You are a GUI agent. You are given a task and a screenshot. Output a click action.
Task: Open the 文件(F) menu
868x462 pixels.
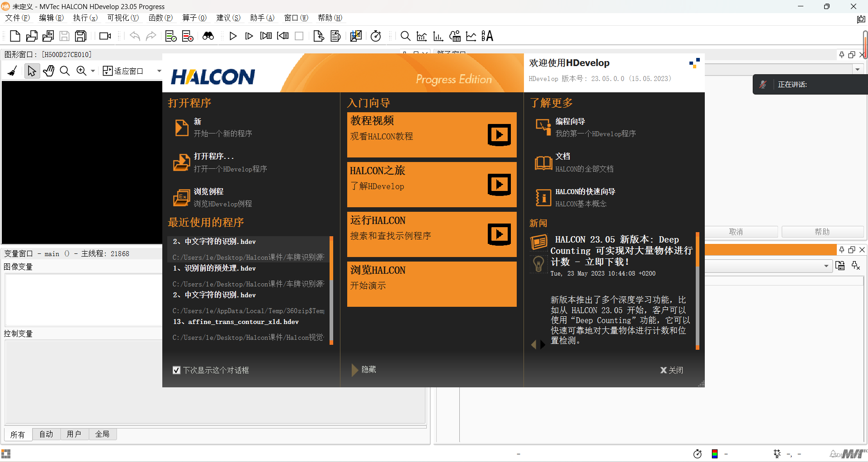click(x=17, y=18)
